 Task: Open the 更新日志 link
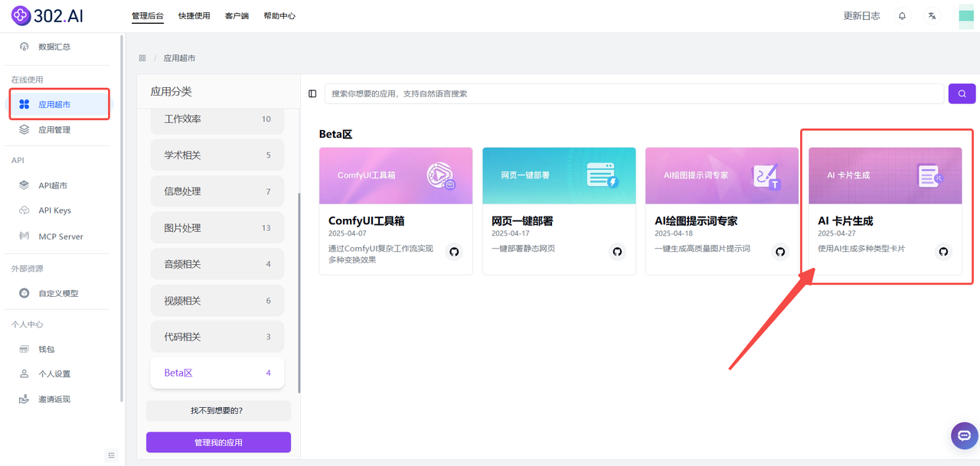862,16
